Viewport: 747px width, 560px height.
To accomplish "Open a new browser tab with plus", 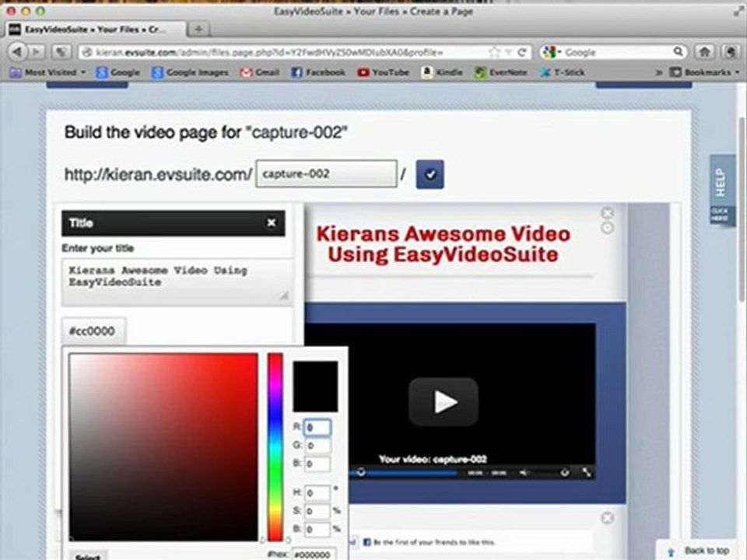I will 198,30.
